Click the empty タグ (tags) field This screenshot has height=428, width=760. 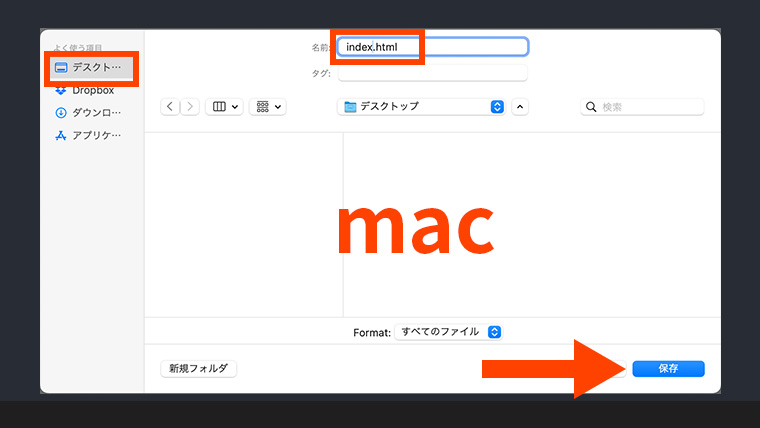pyautogui.click(x=432, y=73)
